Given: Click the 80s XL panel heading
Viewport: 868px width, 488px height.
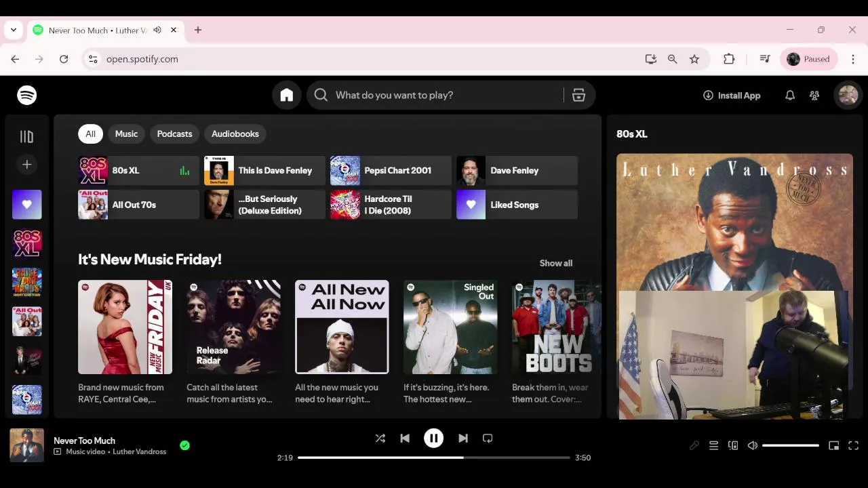Looking at the screenshot, I should [x=632, y=134].
